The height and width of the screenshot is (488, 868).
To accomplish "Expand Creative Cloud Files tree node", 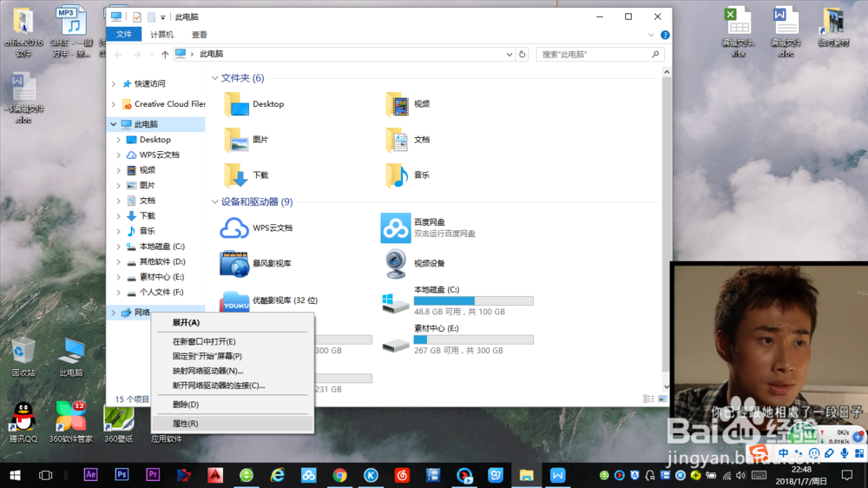I will pyautogui.click(x=114, y=104).
